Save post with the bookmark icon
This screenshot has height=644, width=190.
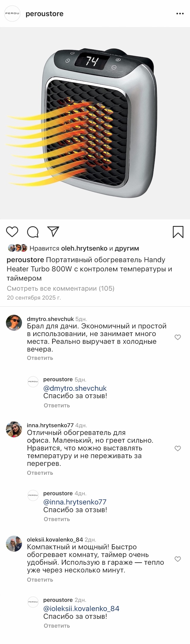pos(178,232)
